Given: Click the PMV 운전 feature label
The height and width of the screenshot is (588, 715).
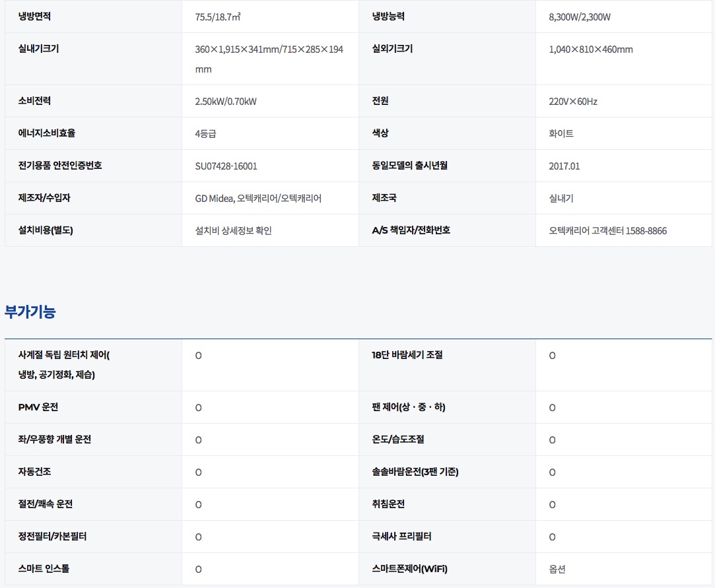Looking at the screenshot, I should pyautogui.click(x=38, y=407).
